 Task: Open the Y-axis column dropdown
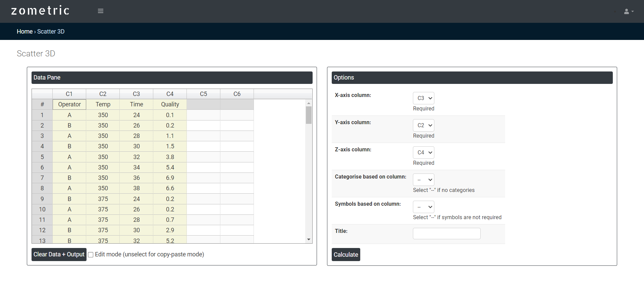423,125
